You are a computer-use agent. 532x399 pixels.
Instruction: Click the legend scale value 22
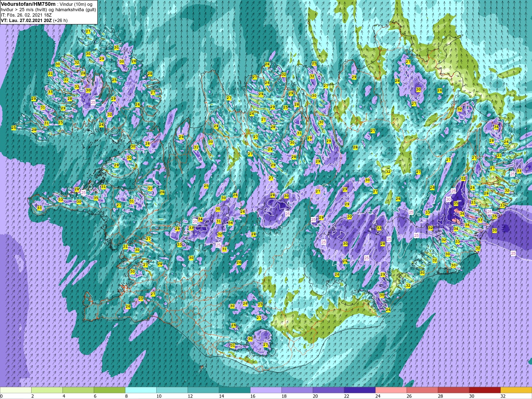coord(347,396)
